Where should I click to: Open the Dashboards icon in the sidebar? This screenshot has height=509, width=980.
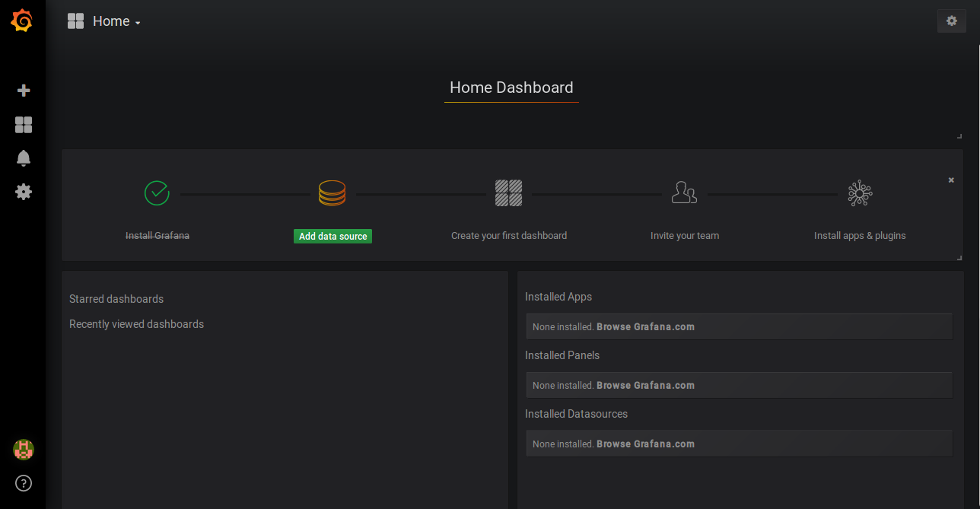(24, 125)
